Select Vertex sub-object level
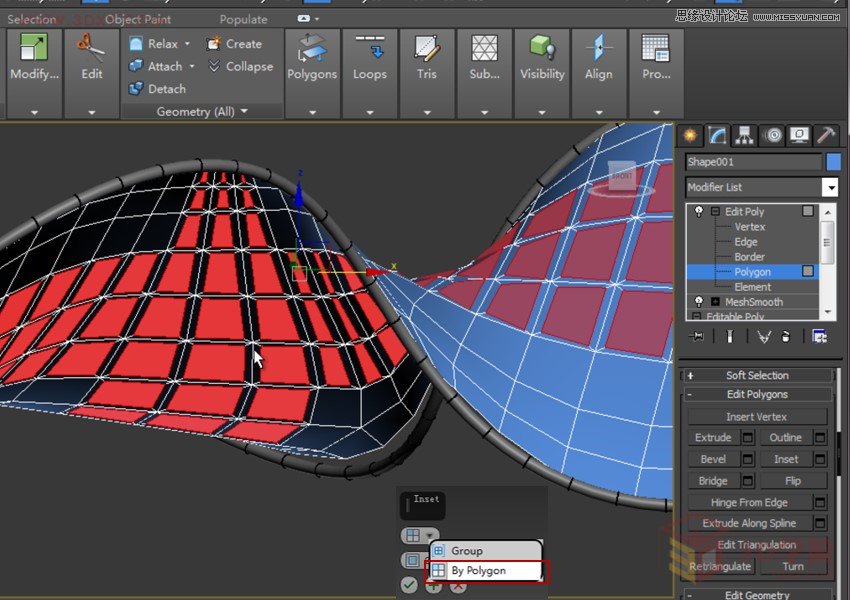Image resolution: width=850 pixels, height=600 pixels. (750, 227)
